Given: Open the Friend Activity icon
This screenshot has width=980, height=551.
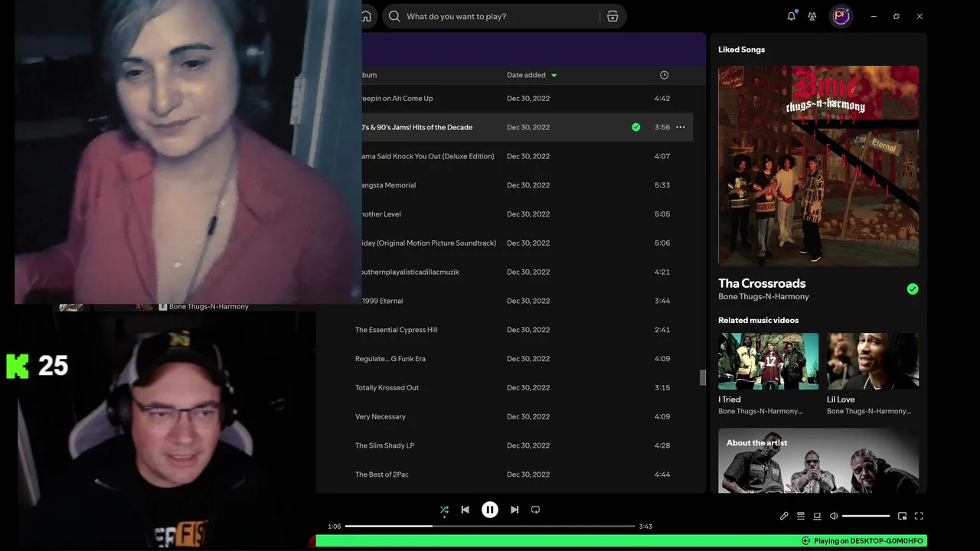Looking at the screenshot, I should [x=812, y=16].
